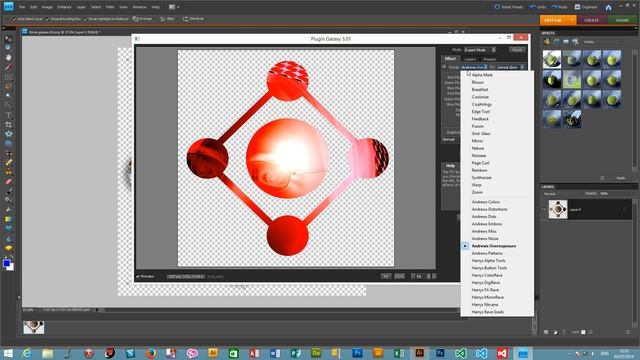Choose Page Curl from the group list
The image size is (640, 360).
480,163
